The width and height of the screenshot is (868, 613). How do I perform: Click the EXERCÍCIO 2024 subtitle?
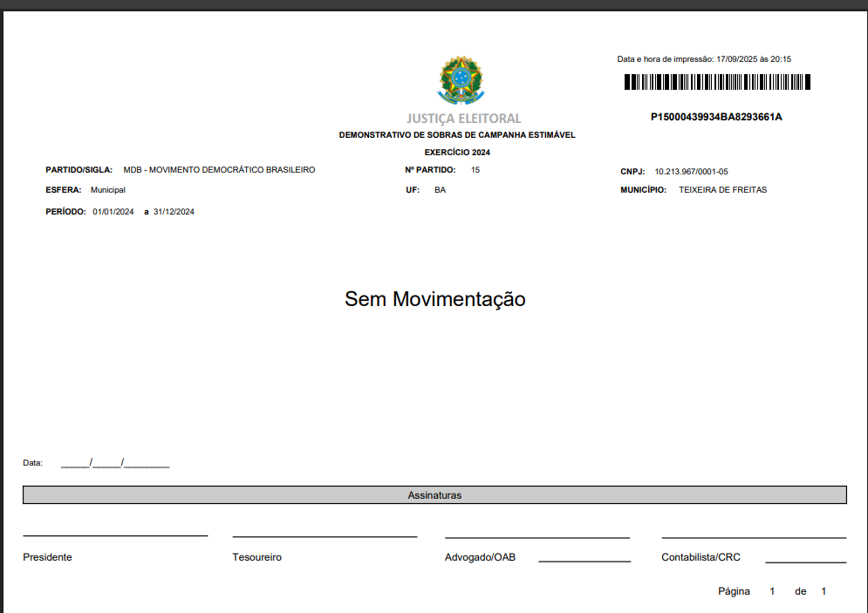point(457,153)
